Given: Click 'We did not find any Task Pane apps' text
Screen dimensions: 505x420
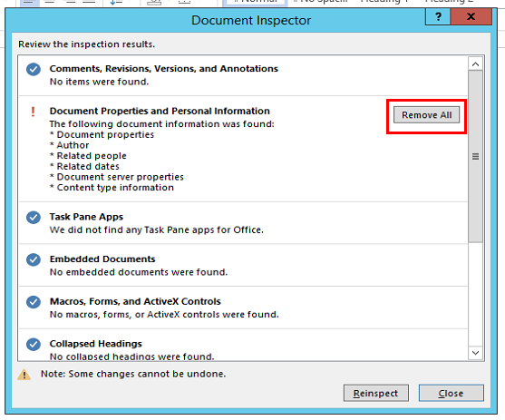Looking at the screenshot, I should [157, 230].
